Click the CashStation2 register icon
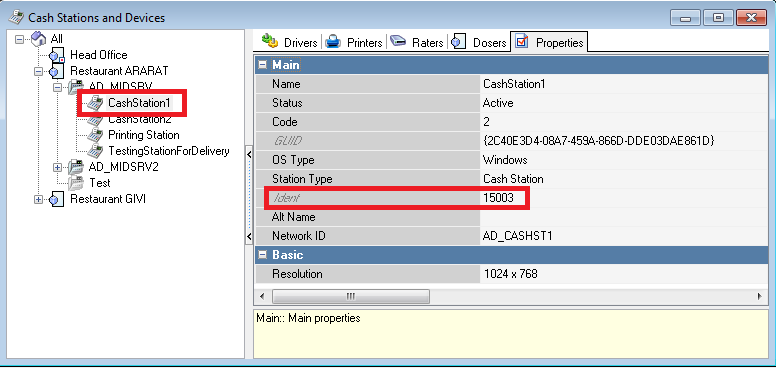 96,119
